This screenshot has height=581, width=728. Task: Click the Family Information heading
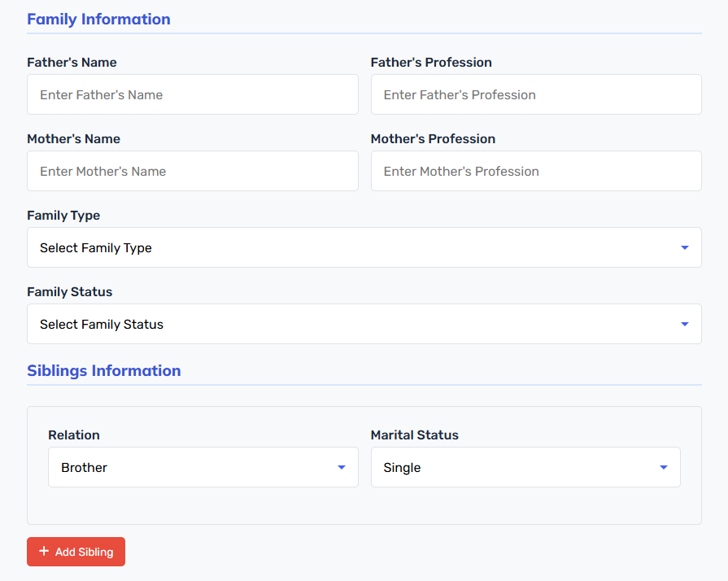(99, 20)
